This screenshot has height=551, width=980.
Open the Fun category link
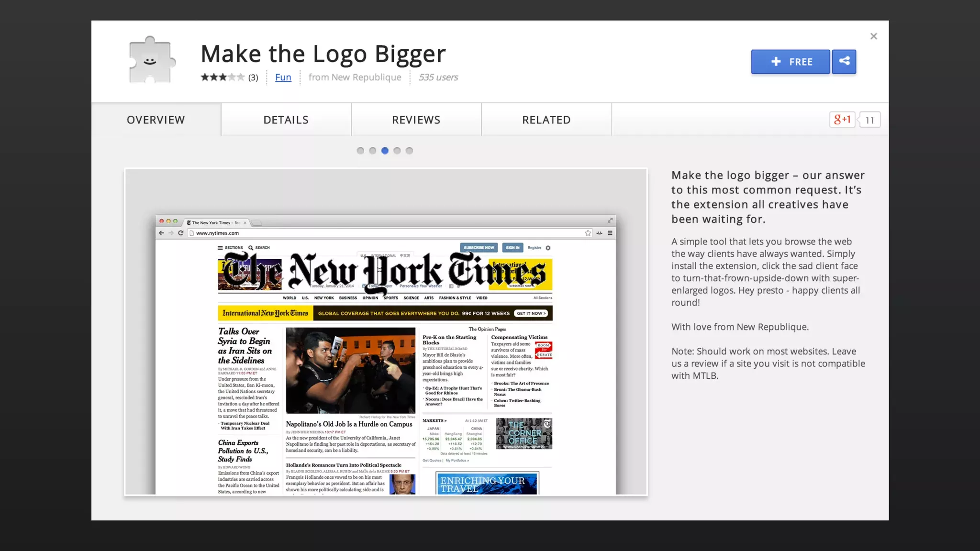(283, 77)
